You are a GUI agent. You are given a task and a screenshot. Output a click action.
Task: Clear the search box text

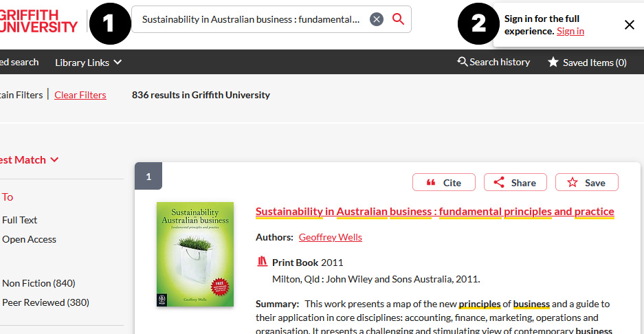[x=376, y=19]
